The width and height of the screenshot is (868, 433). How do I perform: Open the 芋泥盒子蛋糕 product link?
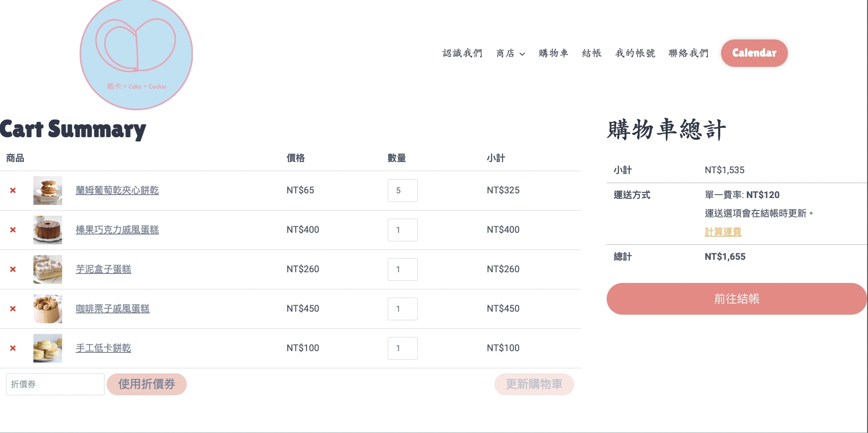pyautogui.click(x=103, y=269)
